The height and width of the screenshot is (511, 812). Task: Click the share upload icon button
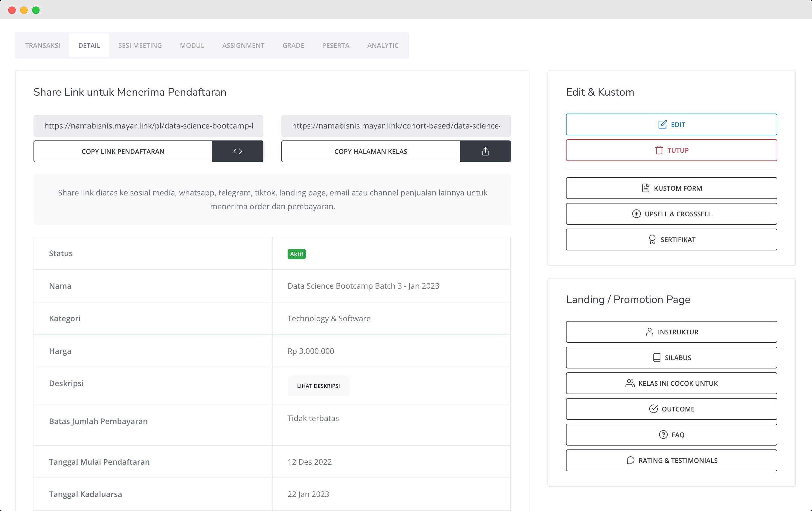(x=485, y=151)
